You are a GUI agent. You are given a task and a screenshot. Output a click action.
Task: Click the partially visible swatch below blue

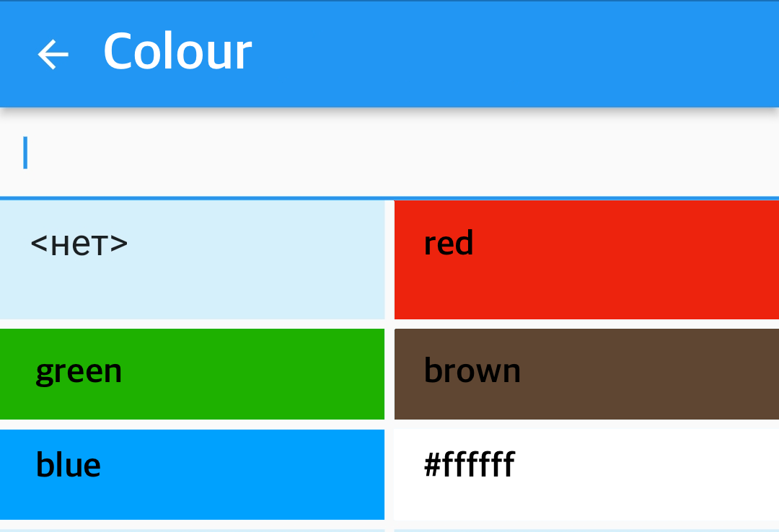(x=193, y=528)
